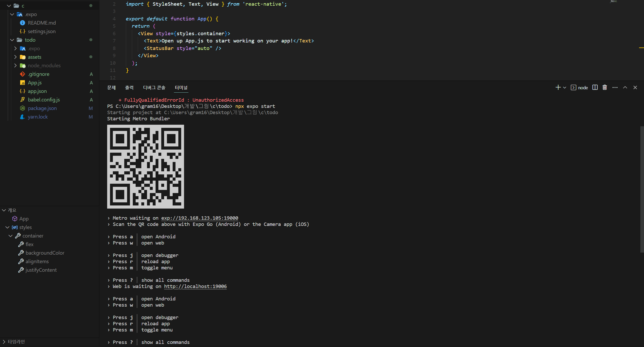Image resolution: width=644 pixels, height=347 pixels.
Task: Collapse the todo folder chevron
Action: (12, 40)
